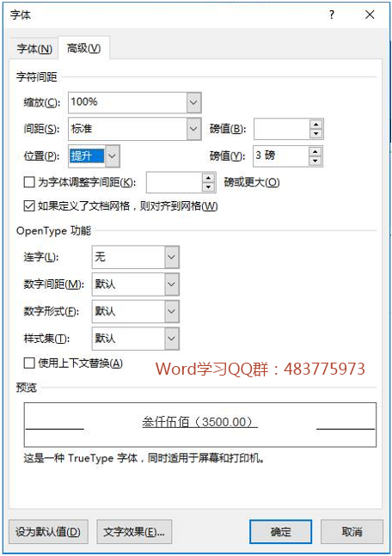Select the 高级(V) tab
Image resolution: width=392 pixels, height=556 pixels.
point(83,48)
